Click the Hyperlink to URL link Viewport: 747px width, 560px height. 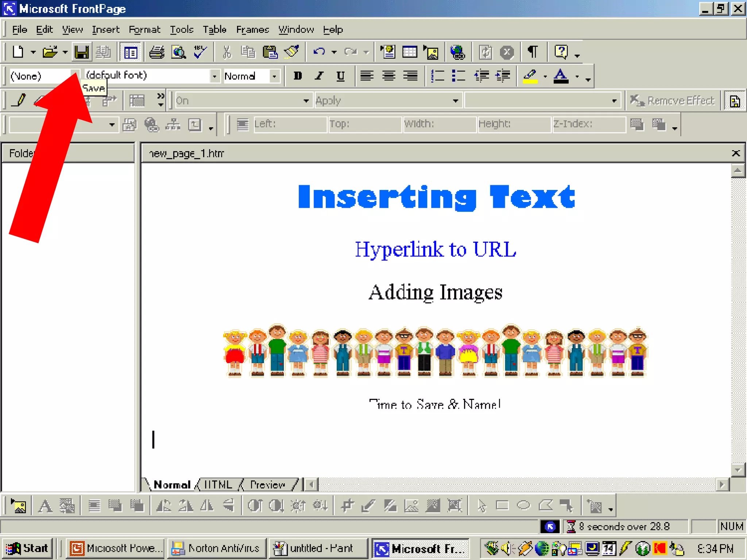[x=436, y=250]
